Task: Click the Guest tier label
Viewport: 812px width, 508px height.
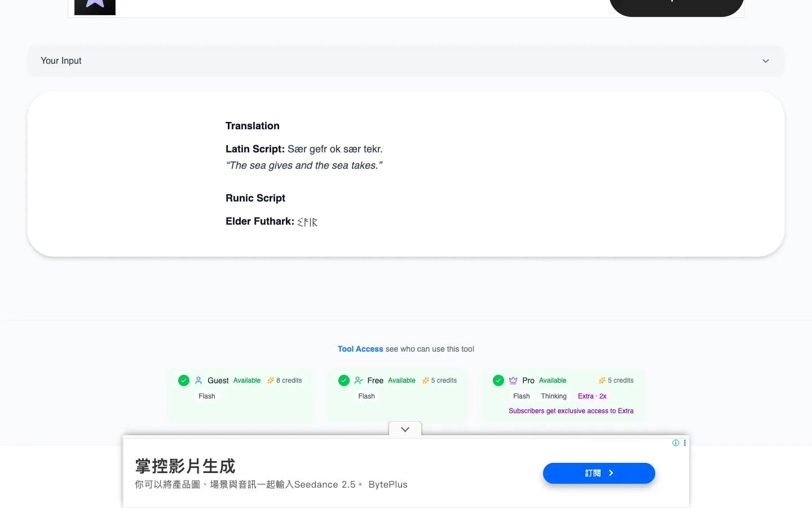Action: tap(218, 380)
